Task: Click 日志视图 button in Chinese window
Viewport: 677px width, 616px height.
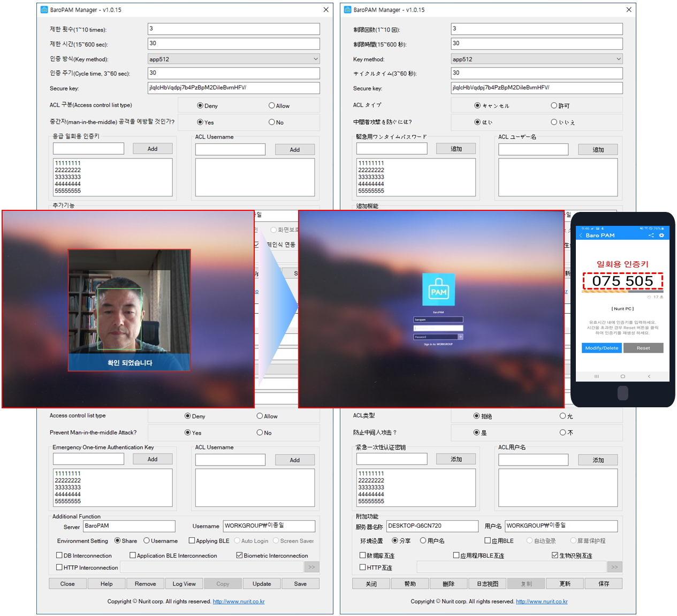Action: pos(488,584)
